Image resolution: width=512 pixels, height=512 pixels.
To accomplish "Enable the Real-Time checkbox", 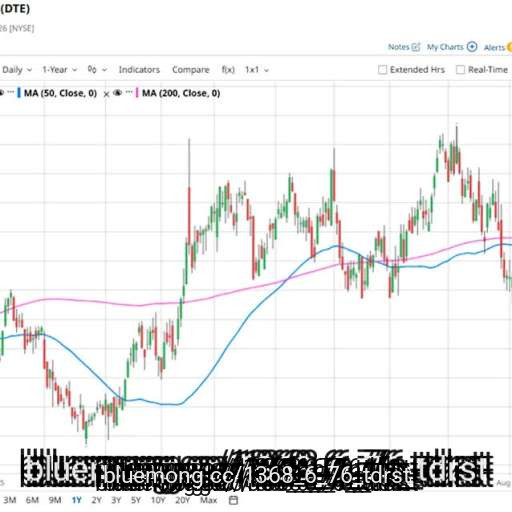I will click(460, 70).
